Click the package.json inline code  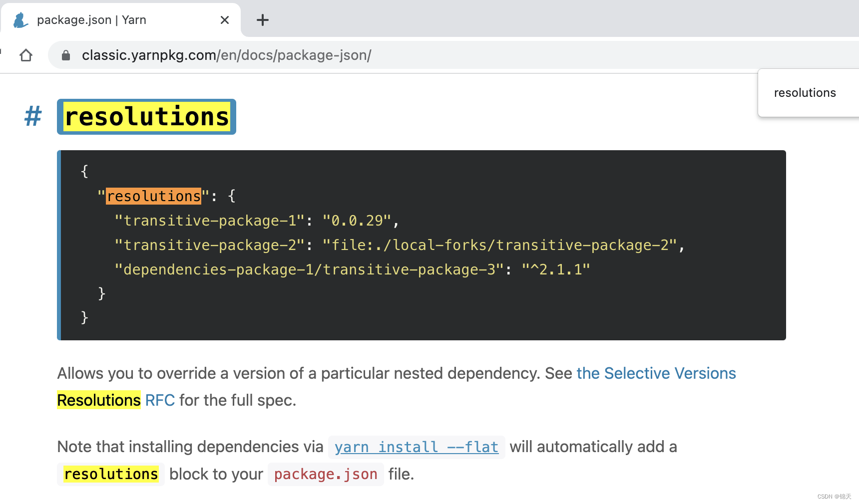click(x=326, y=474)
